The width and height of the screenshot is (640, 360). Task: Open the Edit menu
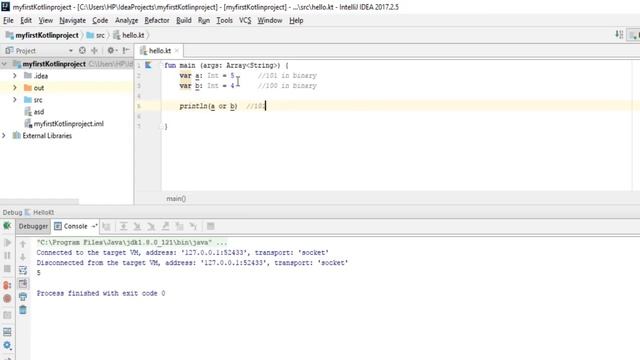[x=26, y=20]
